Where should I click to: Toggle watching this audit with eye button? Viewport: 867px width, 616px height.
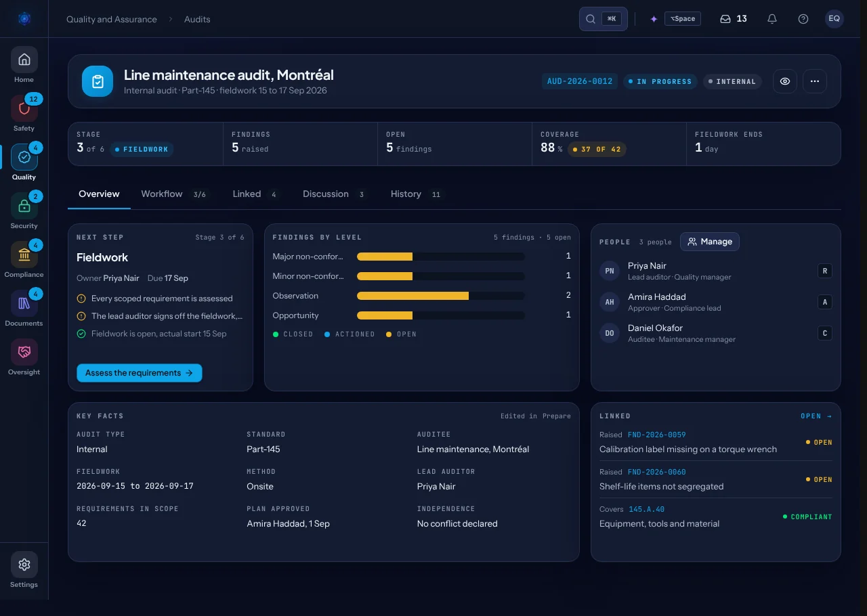(x=785, y=81)
